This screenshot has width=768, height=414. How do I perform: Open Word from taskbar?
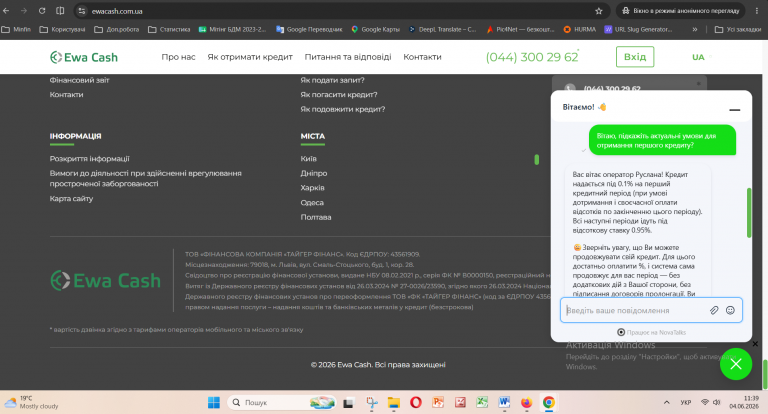pos(504,402)
